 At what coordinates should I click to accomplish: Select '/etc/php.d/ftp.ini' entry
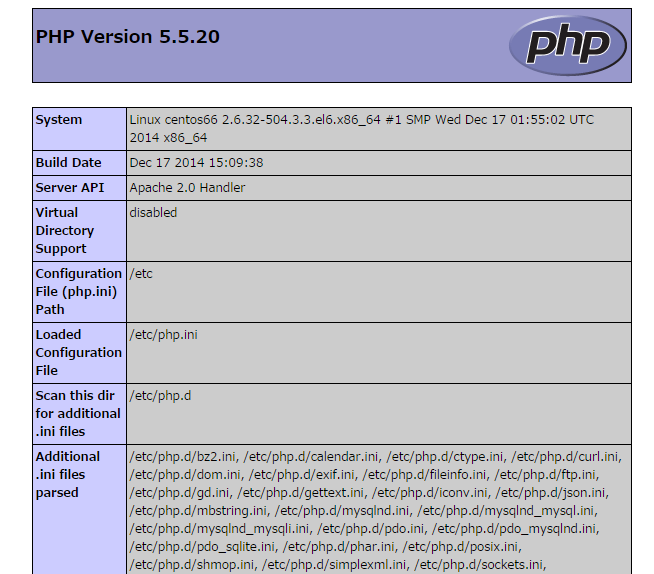[545, 475]
